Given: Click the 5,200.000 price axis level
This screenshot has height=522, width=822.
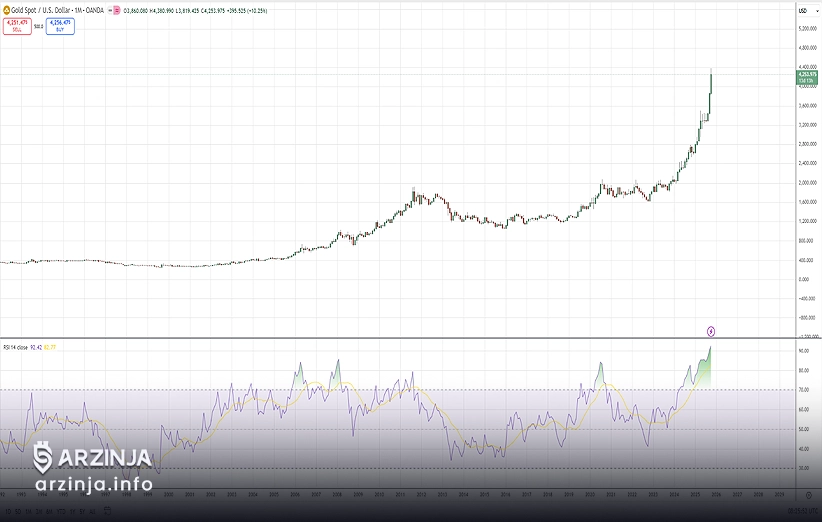Looking at the screenshot, I should [808, 28].
